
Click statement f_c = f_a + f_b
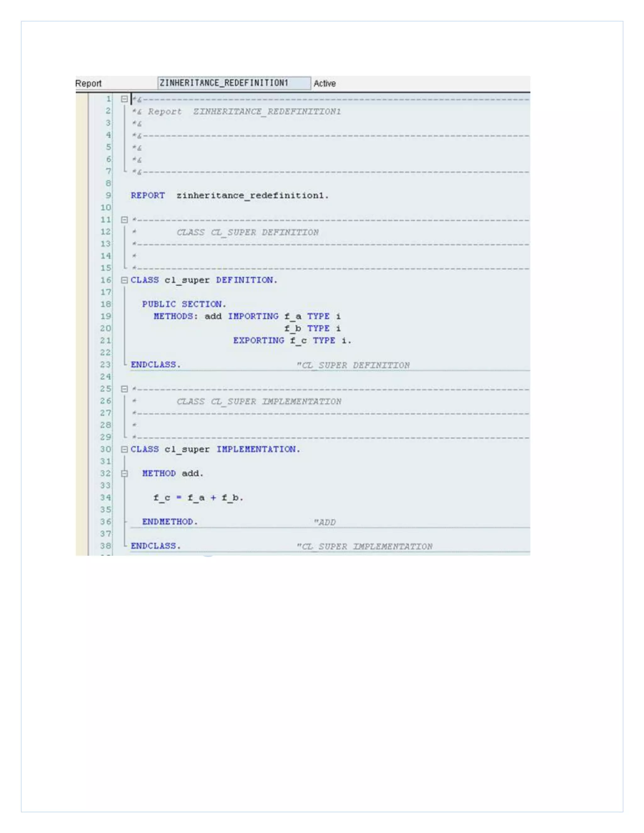pos(198,498)
